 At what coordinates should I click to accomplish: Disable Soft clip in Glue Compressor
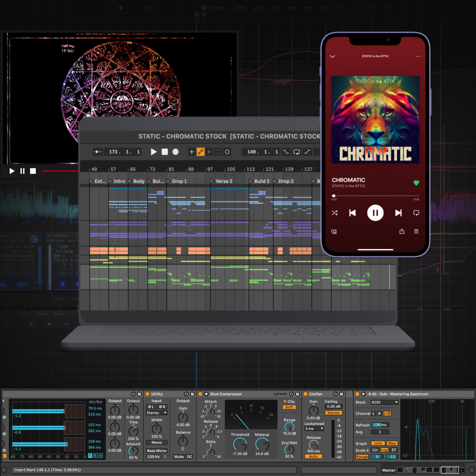point(289,407)
